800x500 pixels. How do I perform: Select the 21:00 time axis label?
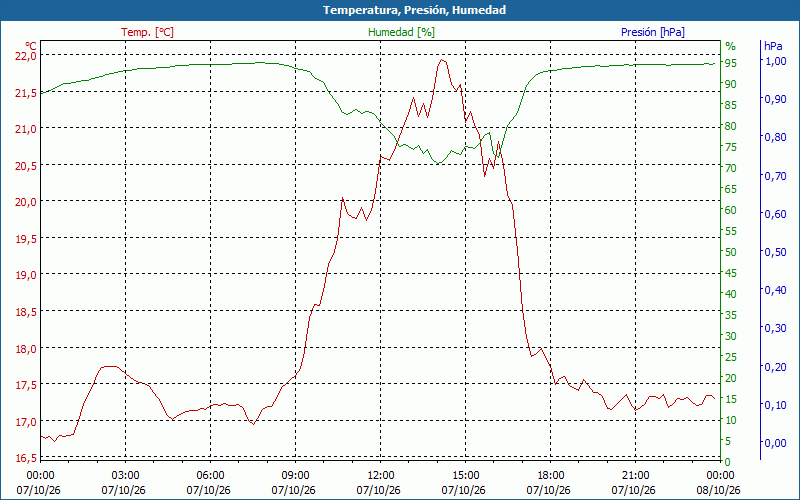(x=635, y=476)
